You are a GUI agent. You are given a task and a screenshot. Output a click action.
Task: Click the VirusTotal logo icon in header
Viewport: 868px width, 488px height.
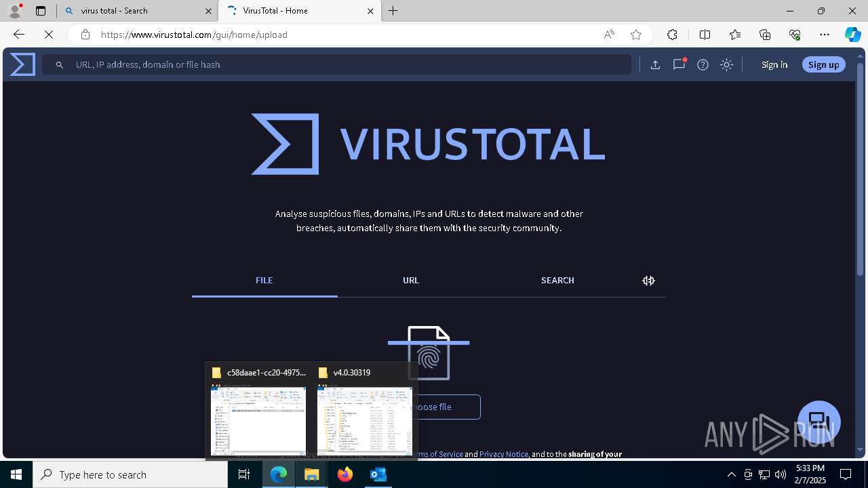pyautogui.click(x=22, y=64)
